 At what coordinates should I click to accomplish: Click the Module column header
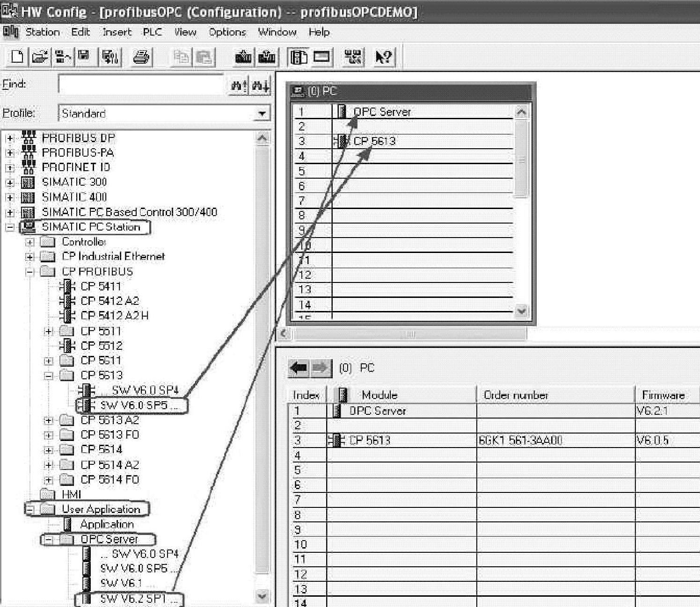[401, 395]
